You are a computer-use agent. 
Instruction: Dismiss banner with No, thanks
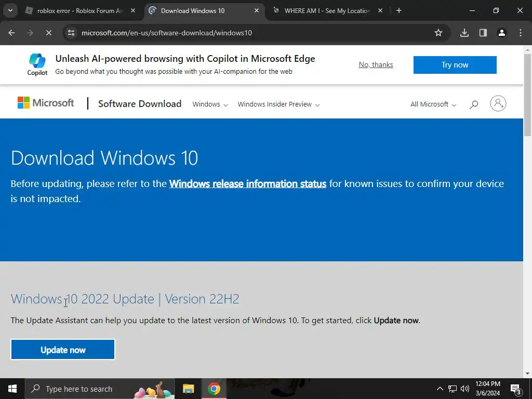pyautogui.click(x=376, y=64)
